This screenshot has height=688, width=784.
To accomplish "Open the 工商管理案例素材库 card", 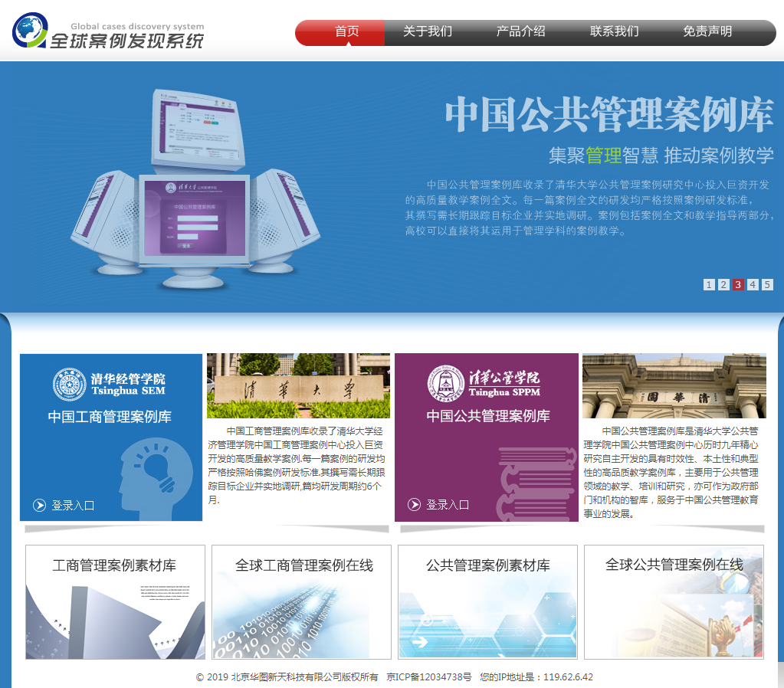I will click(115, 602).
